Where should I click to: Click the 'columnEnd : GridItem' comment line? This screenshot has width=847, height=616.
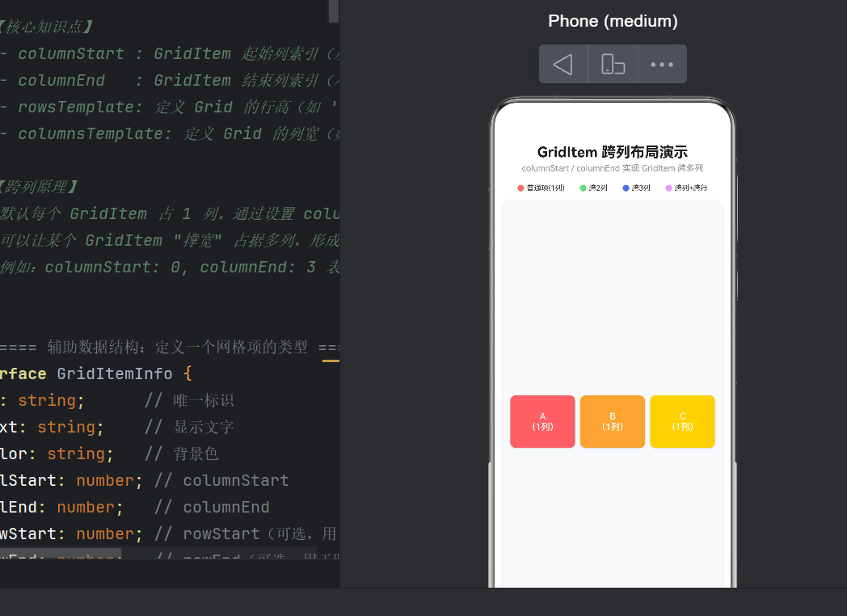coord(170,80)
